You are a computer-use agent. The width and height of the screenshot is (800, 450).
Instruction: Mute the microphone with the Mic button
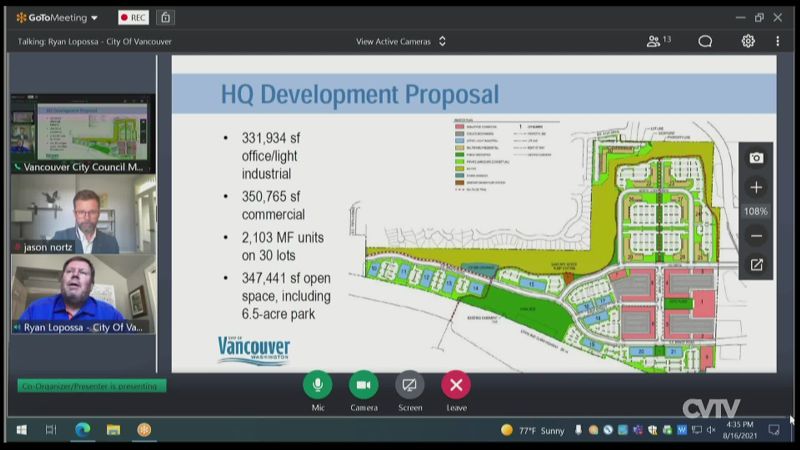(x=317, y=385)
